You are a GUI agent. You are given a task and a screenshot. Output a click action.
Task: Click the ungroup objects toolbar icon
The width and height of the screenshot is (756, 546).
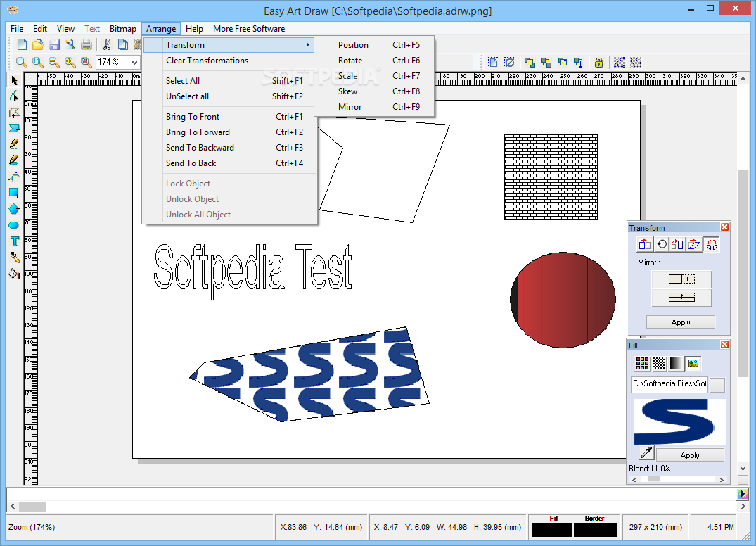[x=636, y=63]
